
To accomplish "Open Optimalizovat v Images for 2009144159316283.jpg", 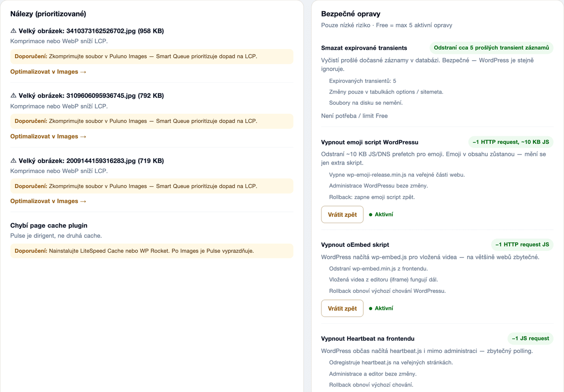I will click(48, 201).
